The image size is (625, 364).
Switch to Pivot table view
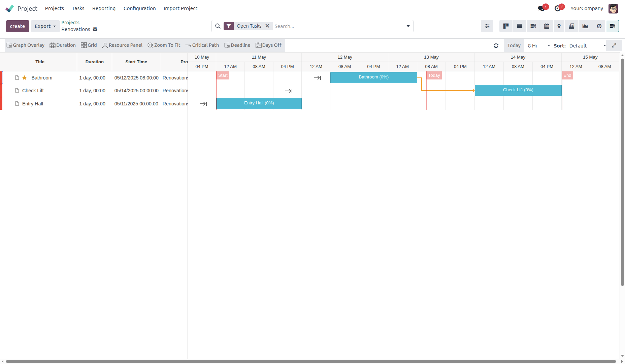click(x=571, y=26)
